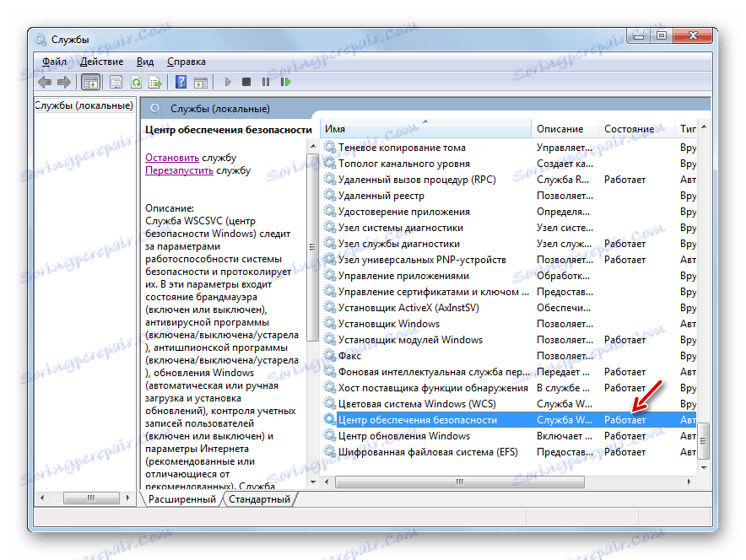Switch to the Стандартный tab
This screenshot has height=560, width=746.
(x=259, y=499)
